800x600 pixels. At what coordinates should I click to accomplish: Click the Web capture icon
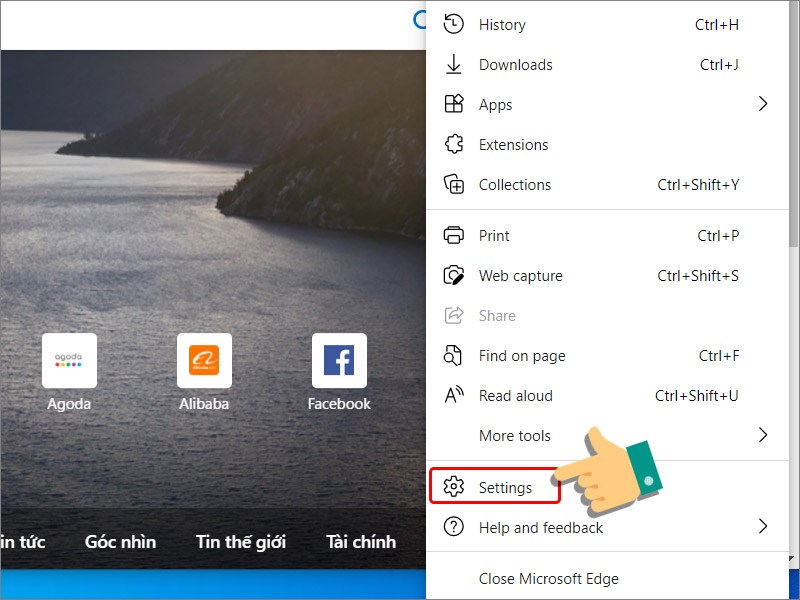pos(454,276)
